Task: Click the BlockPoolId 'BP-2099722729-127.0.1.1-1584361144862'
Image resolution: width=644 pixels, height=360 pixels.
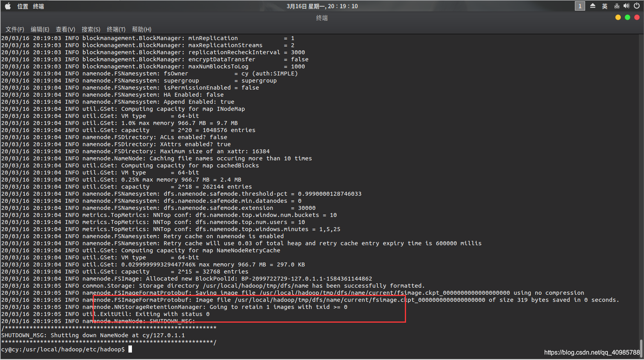Action: tap(307, 279)
